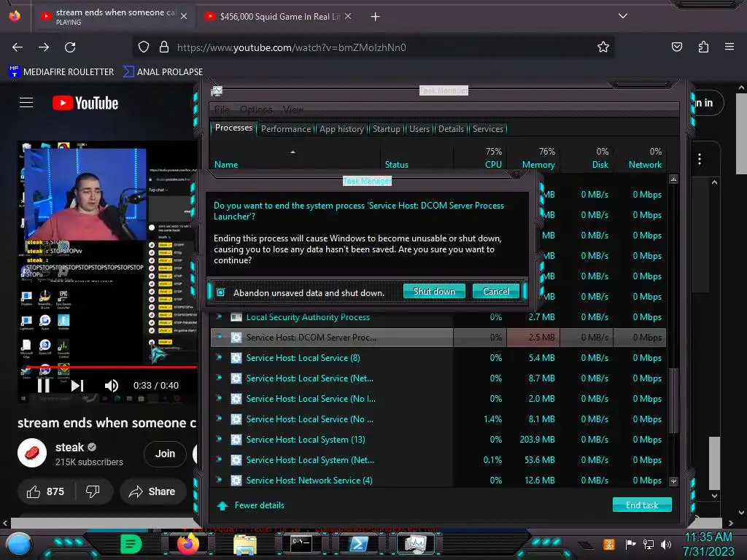Open the tray volume speaker icon

[x=665, y=544]
